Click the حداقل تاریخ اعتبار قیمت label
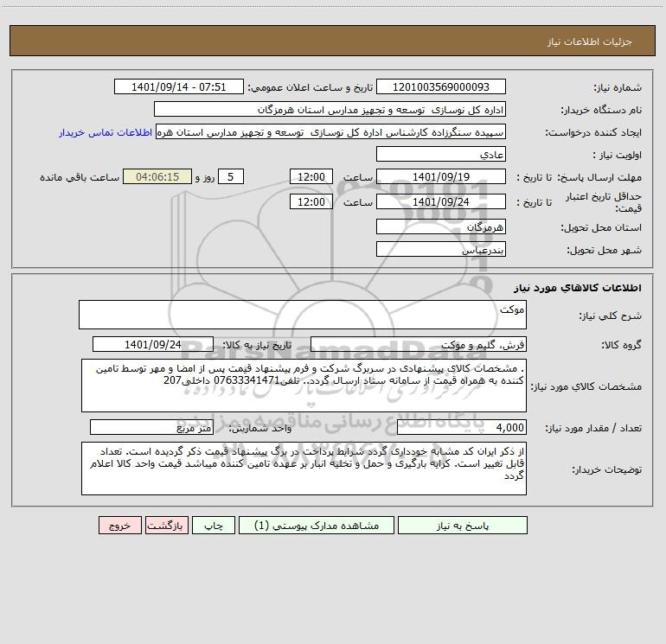The image size is (666, 644). tap(604, 202)
